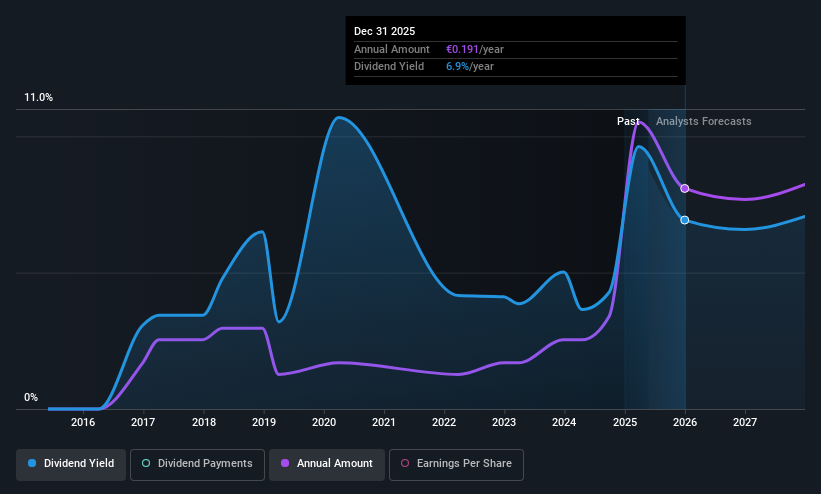Select the 2023 x-axis label
The width and height of the screenshot is (821, 494).
coord(504,422)
